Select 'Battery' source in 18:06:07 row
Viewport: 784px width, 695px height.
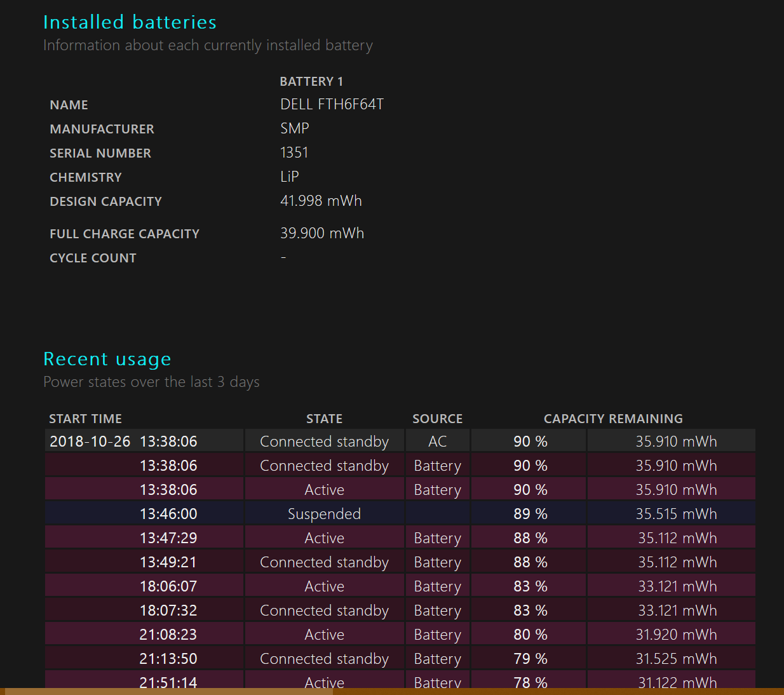(x=437, y=586)
